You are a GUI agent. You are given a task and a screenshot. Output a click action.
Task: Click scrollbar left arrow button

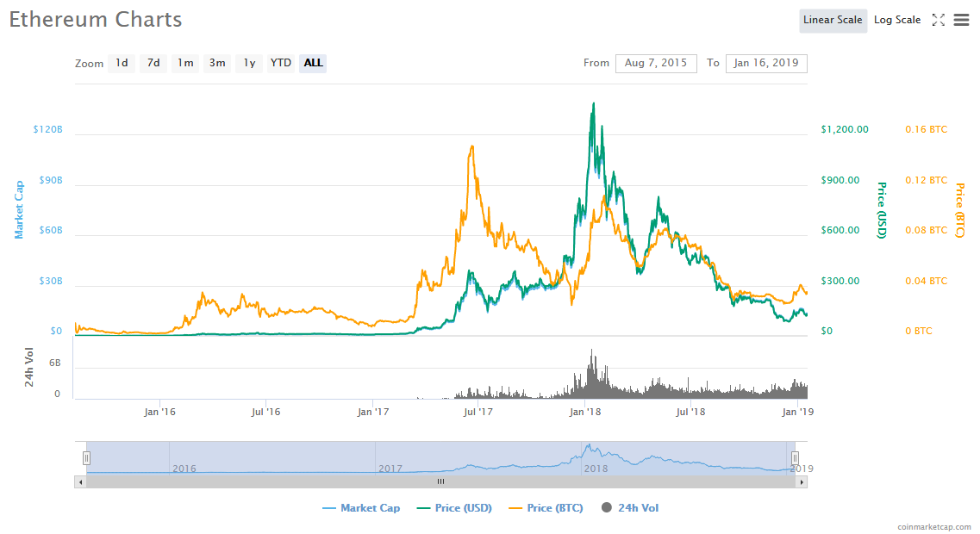click(80, 482)
